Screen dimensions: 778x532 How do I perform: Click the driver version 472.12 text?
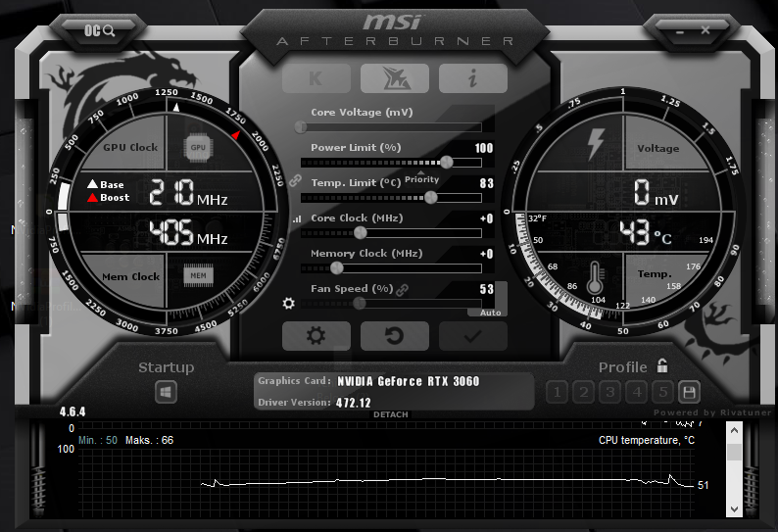354,403
